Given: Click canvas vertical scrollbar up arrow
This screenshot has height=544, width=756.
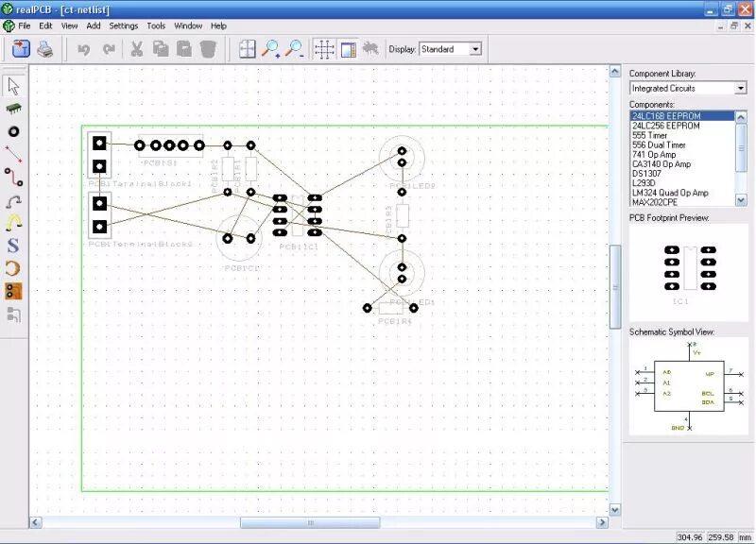Looking at the screenshot, I should [615, 72].
